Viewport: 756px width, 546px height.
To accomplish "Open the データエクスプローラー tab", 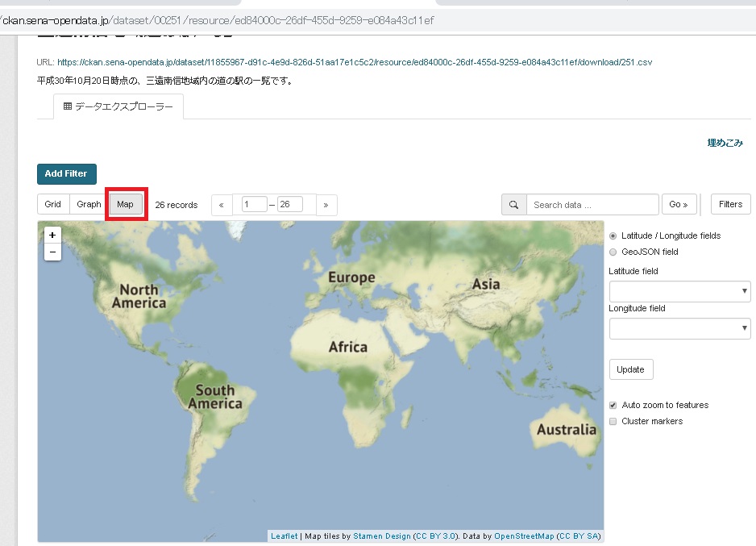I will [118, 106].
